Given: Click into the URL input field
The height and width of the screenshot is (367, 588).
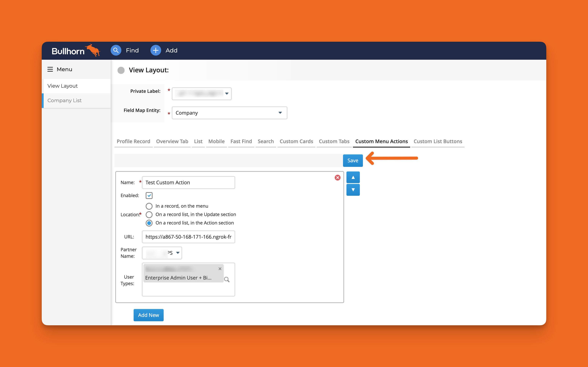Looking at the screenshot, I should 188,237.
